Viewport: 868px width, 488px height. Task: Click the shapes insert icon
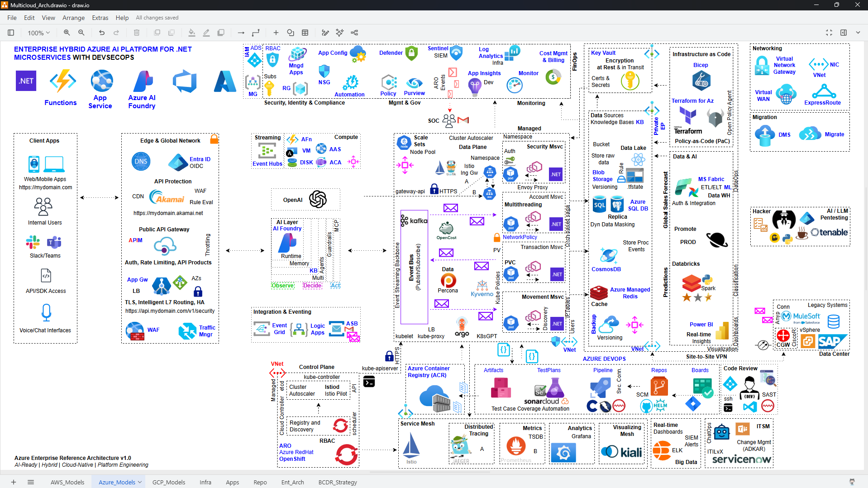click(291, 33)
